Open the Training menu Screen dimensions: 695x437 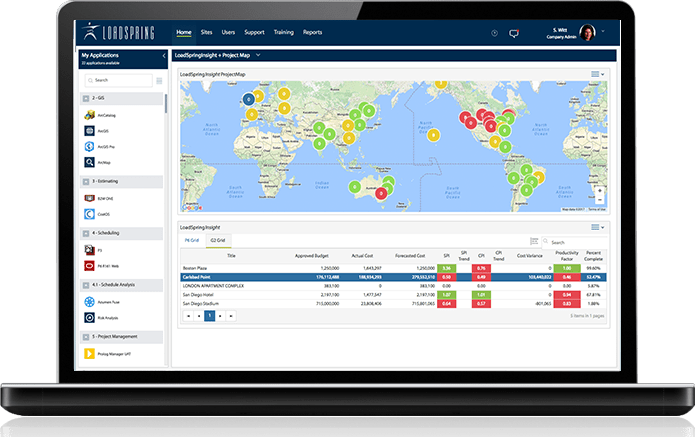284,32
